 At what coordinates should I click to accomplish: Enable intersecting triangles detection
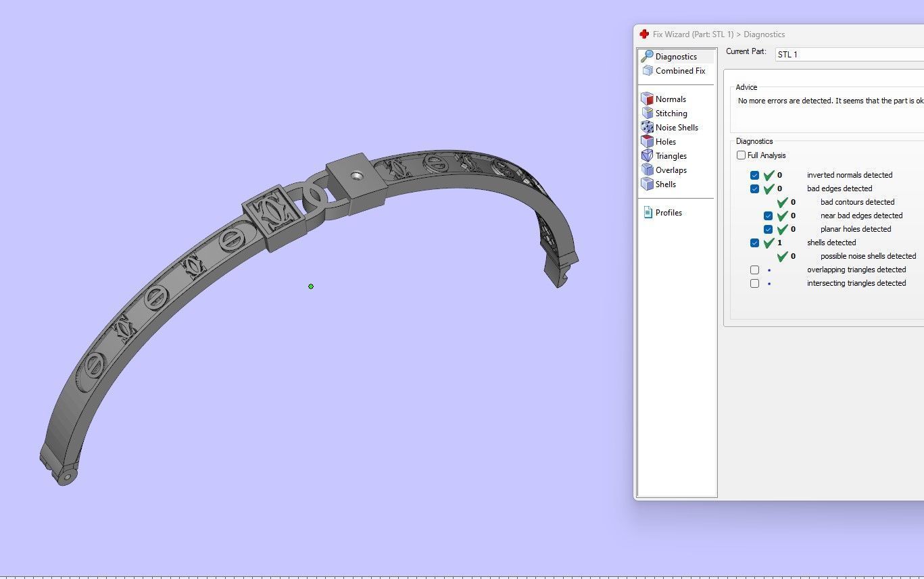755,283
